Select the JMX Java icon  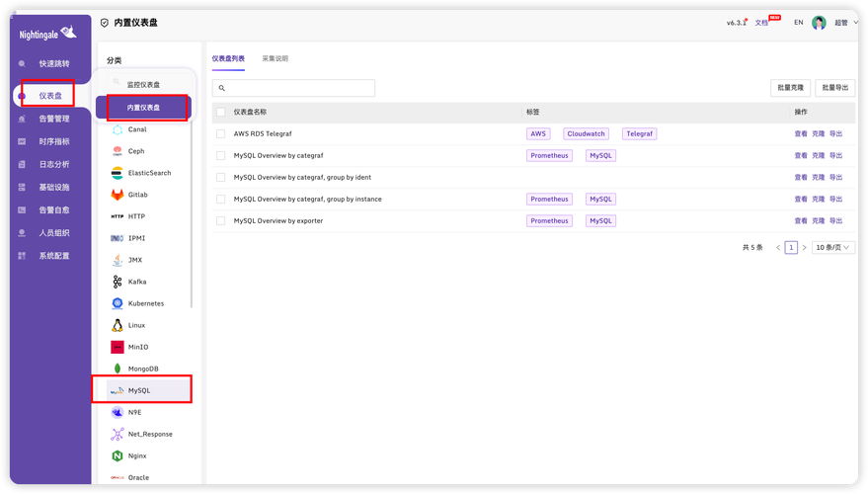tap(118, 260)
